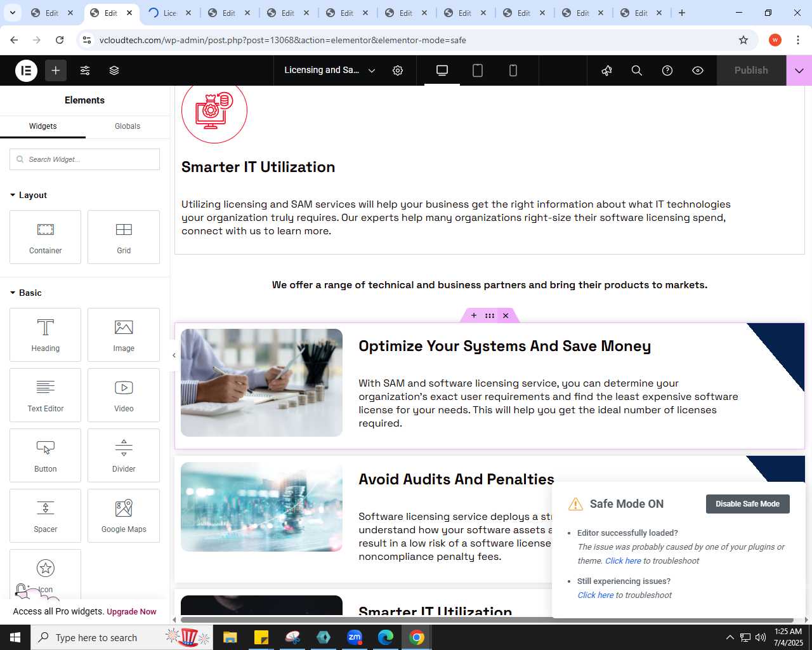Open a new browser tab
The image size is (812, 650).
click(x=682, y=13)
